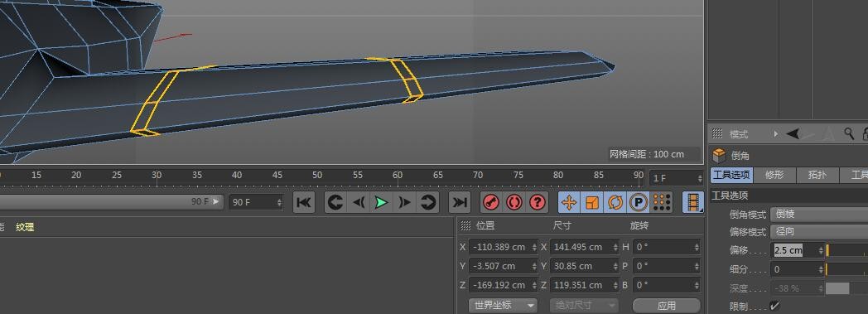Go to end of animation
Screen dimensions: 868x314
(460, 203)
